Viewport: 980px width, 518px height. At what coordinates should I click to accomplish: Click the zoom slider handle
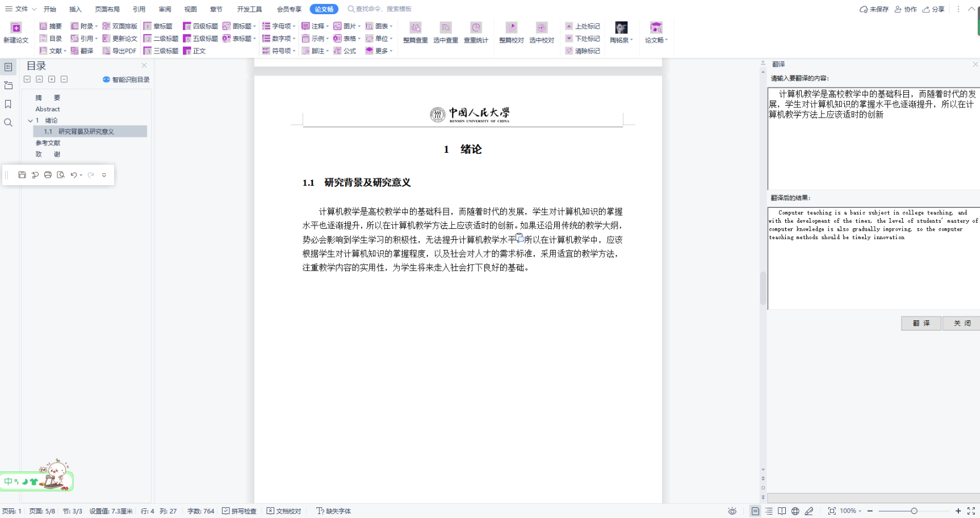[x=914, y=511]
